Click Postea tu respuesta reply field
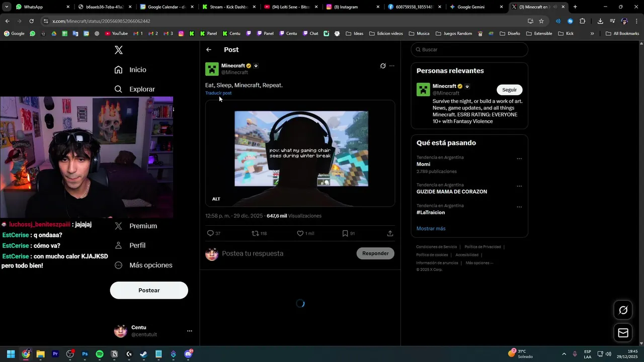Image resolution: width=644 pixels, height=362 pixels. [287, 253]
